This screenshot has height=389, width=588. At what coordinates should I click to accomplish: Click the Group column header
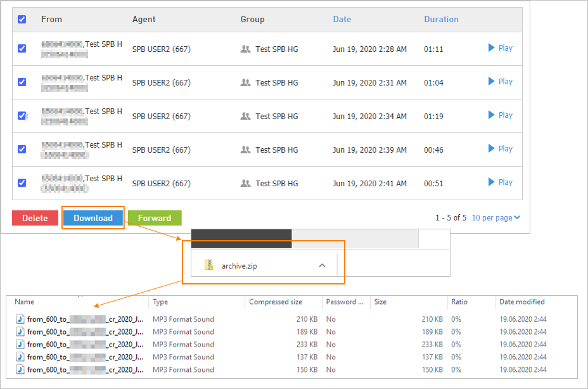252,19
